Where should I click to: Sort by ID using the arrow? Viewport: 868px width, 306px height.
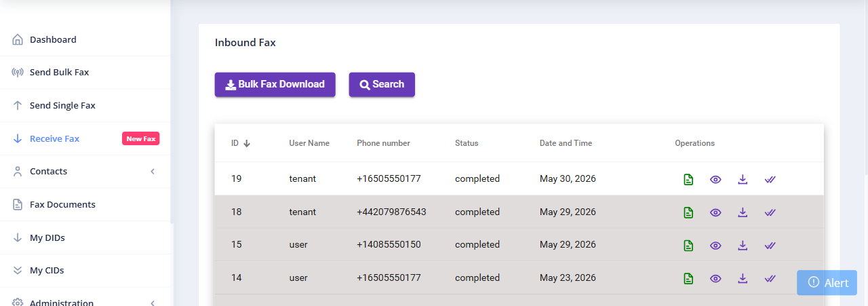pyautogui.click(x=247, y=143)
